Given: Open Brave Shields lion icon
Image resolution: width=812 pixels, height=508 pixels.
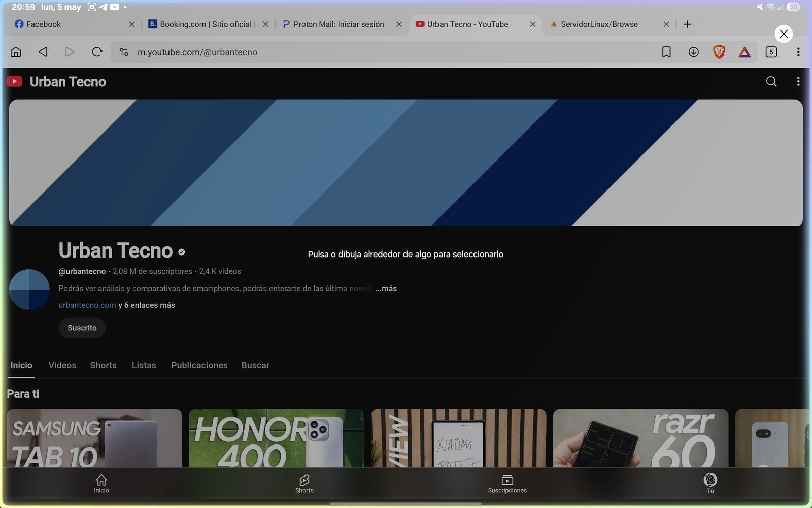Looking at the screenshot, I should click(719, 52).
